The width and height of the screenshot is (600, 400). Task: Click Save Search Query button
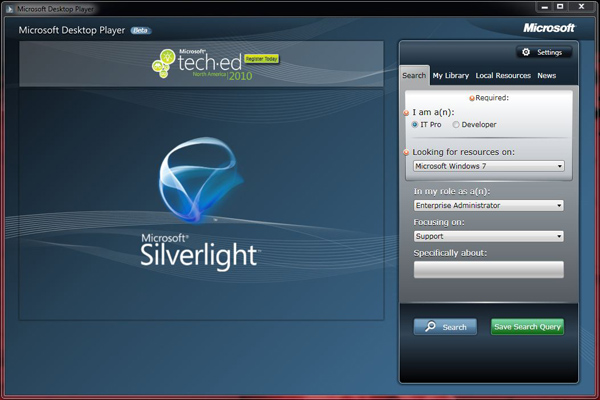point(527,327)
